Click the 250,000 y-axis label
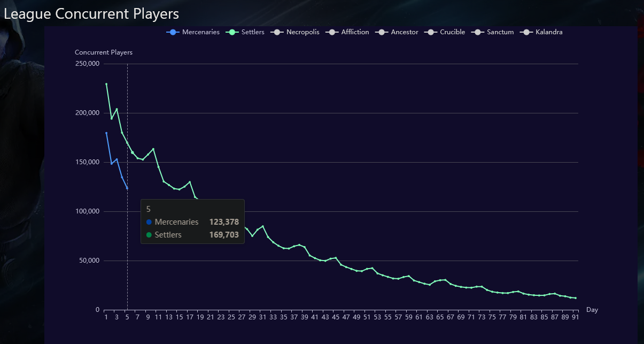The height and width of the screenshot is (344, 644). [x=87, y=64]
